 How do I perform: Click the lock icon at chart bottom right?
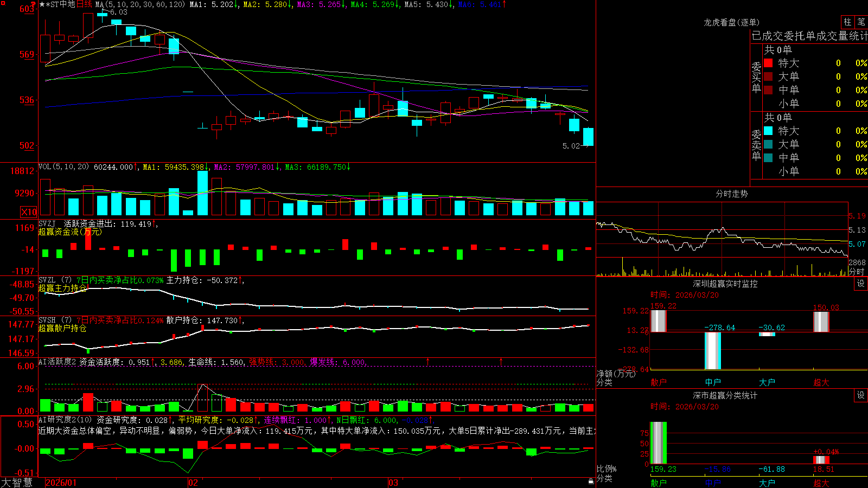click(591, 481)
